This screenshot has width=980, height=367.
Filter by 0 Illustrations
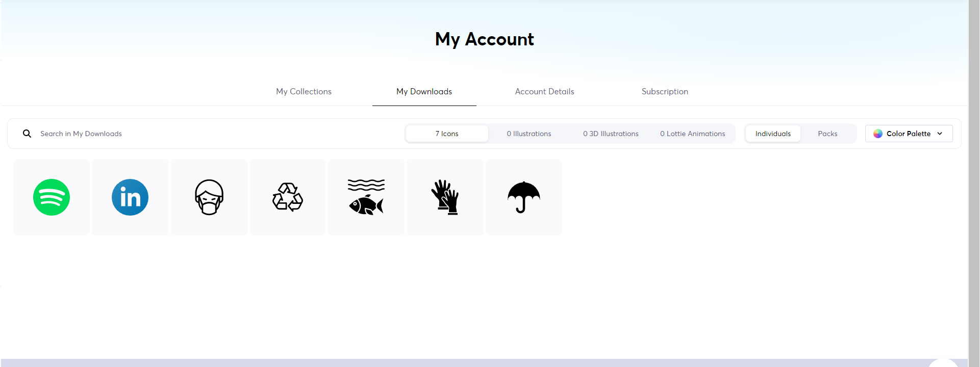click(529, 134)
